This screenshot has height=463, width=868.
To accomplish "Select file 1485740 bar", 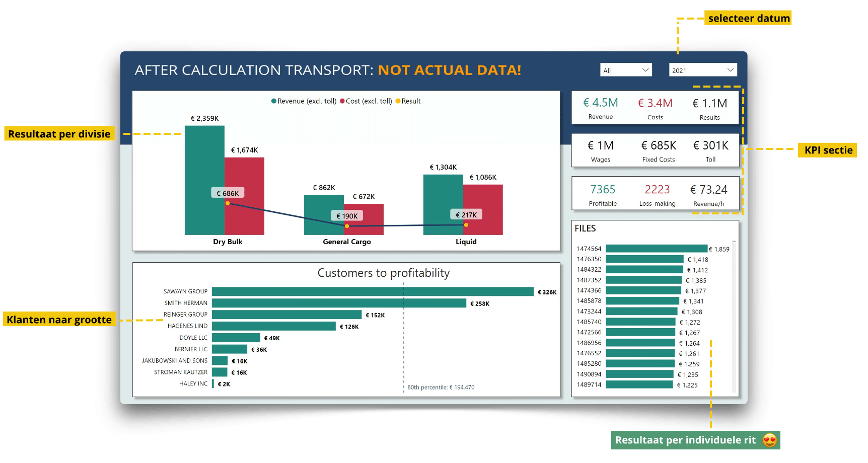I will pyautogui.click(x=640, y=322).
